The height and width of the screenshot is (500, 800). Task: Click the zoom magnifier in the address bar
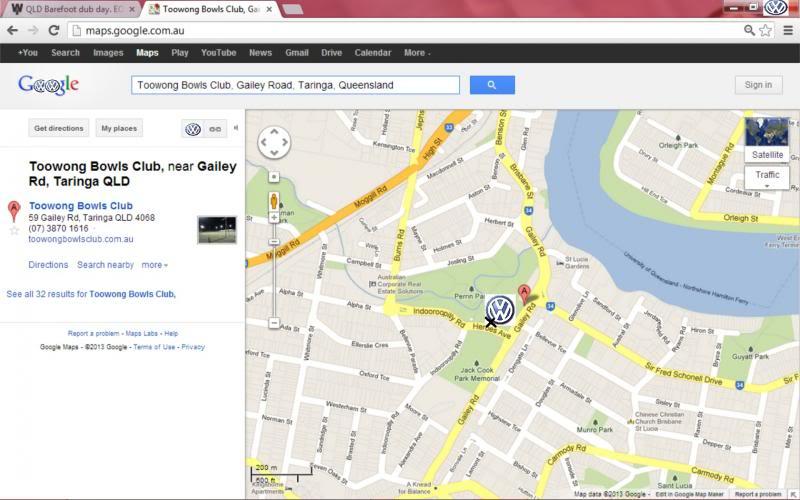749,31
